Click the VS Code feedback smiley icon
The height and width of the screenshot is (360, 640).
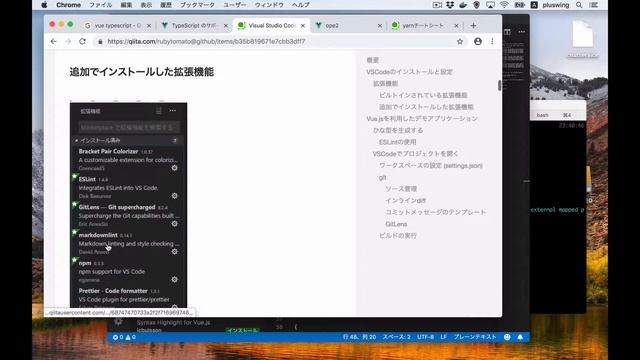[507, 337]
